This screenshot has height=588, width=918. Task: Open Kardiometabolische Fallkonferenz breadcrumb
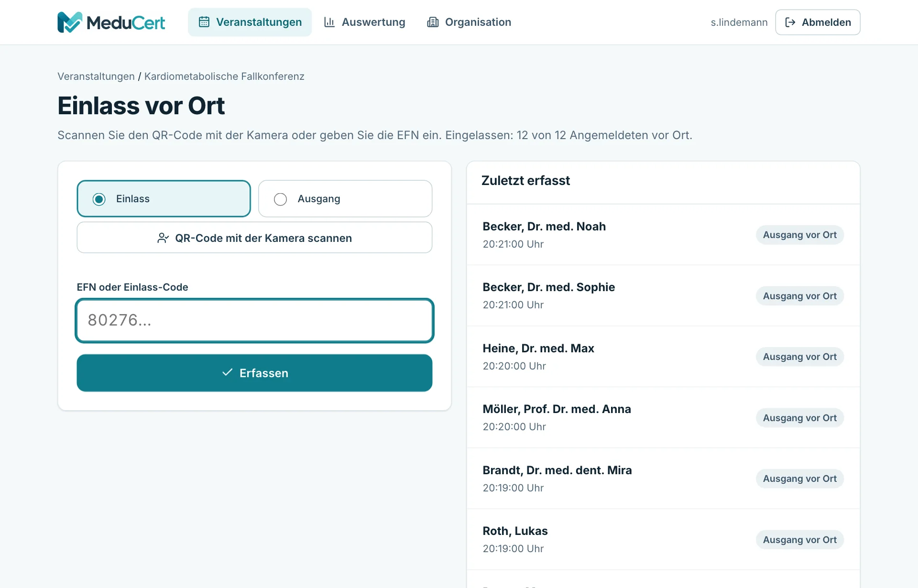[x=224, y=76]
